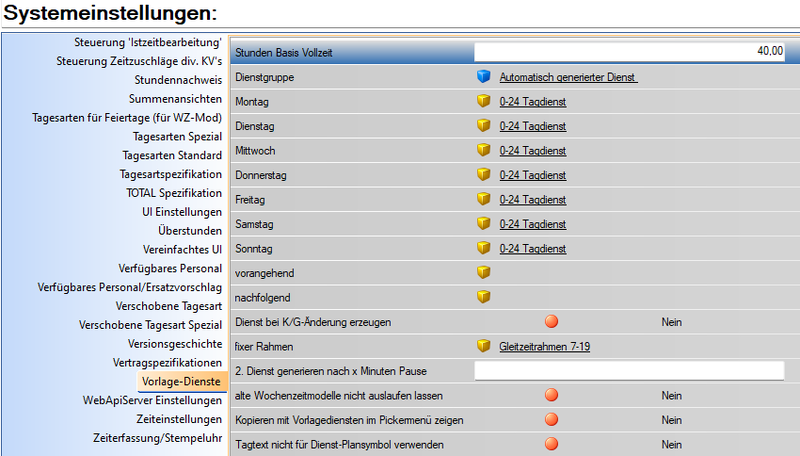Click 'Nein' value for 'Dienst bei K/G-Änderung erzeugen'

tap(671, 322)
